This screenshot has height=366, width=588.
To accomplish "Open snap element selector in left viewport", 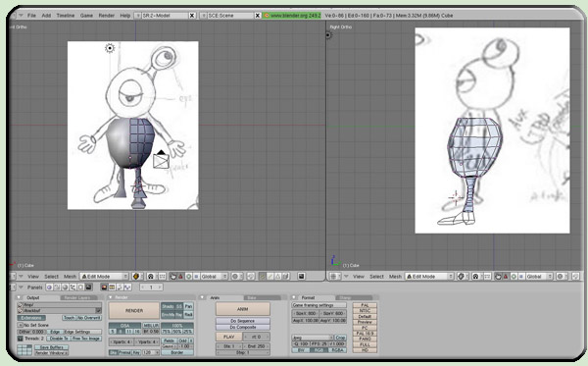I will (236, 277).
